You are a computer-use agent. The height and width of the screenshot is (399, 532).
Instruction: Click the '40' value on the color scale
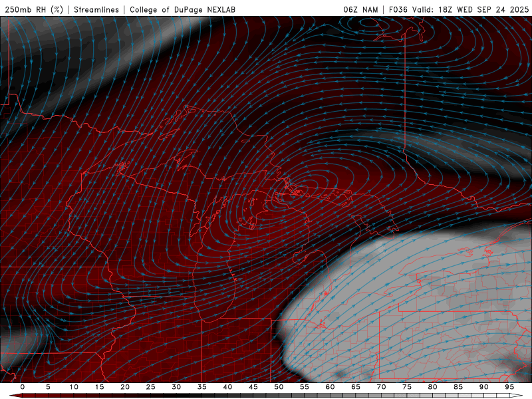tap(227, 387)
